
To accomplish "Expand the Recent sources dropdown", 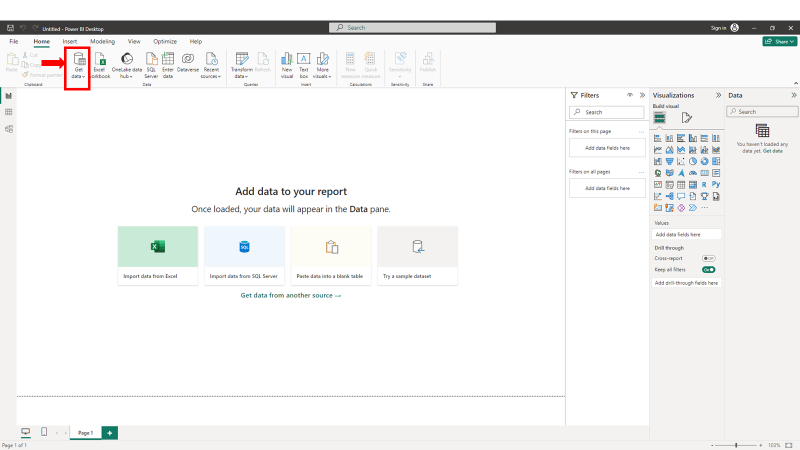I will [211, 65].
